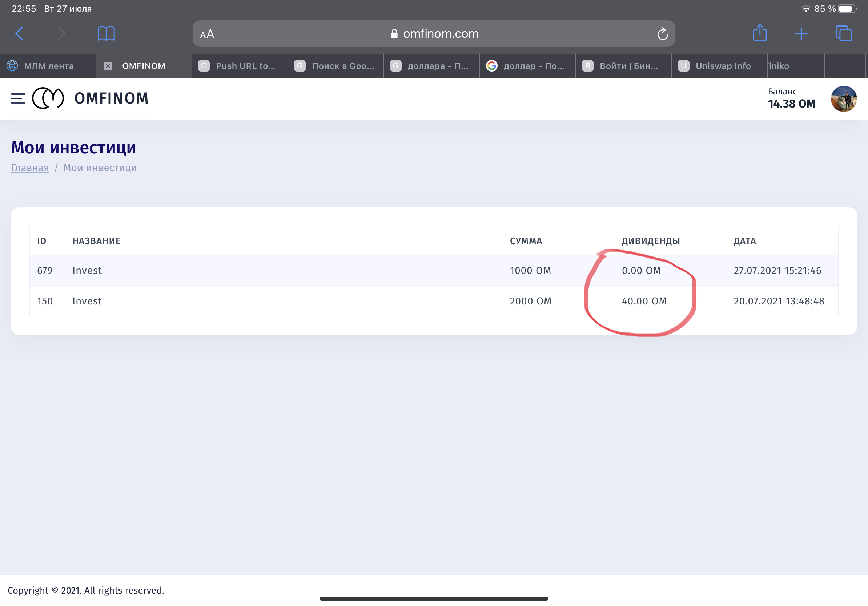Image resolution: width=868 pixels, height=606 pixels.
Task: Switch to the доллара tab
Action: tap(432, 66)
